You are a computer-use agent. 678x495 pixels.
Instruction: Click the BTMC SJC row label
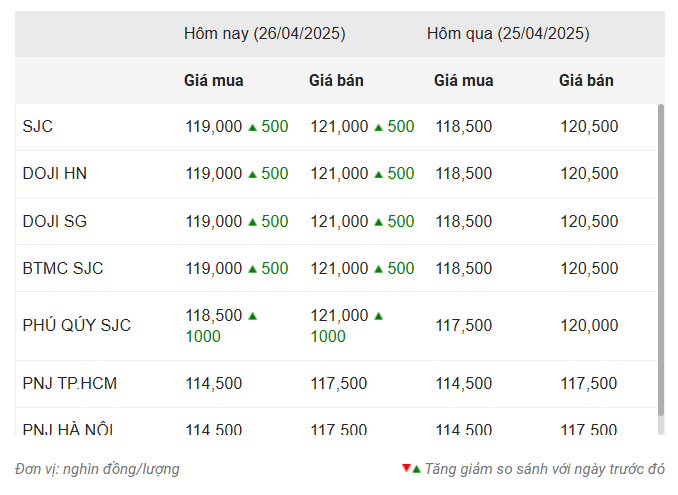63,268
